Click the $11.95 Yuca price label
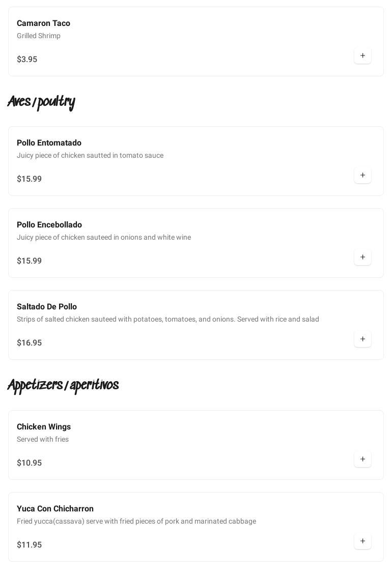The width and height of the screenshot is (392, 574). pyautogui.click(x=29, y=545)
